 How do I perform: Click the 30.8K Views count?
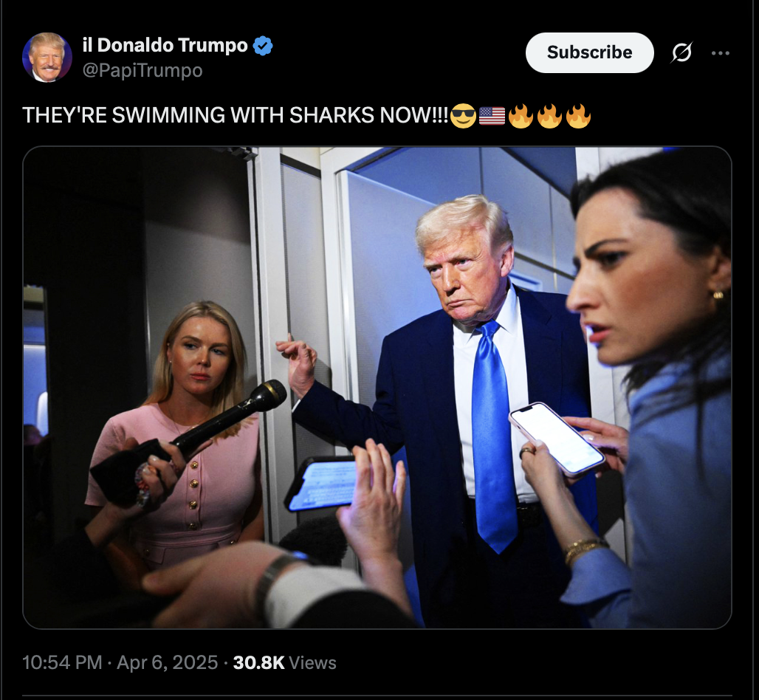284,663
